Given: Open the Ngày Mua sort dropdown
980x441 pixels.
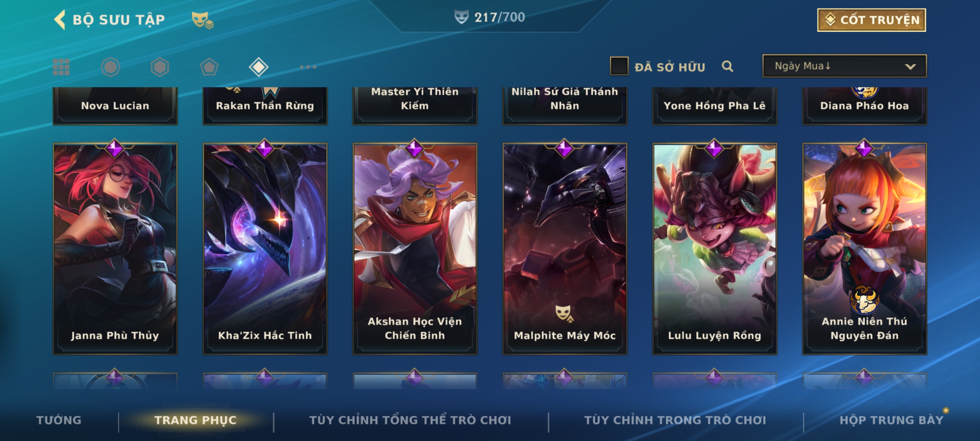Looking at the screenshot, I should [844, 66].
